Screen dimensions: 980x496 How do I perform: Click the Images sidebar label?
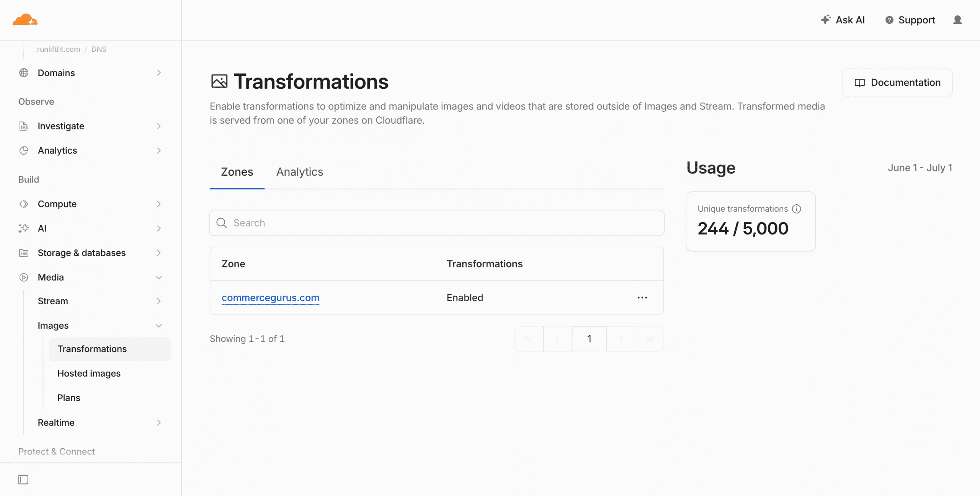pos(53,326)
